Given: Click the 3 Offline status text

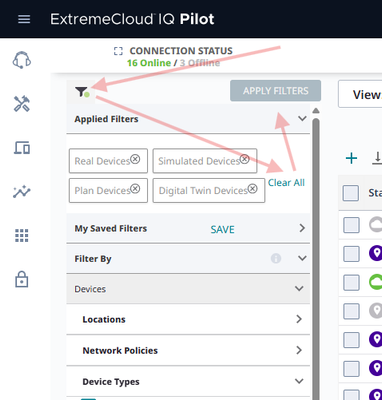Looking at the screenshot, I should pos(200,63).
